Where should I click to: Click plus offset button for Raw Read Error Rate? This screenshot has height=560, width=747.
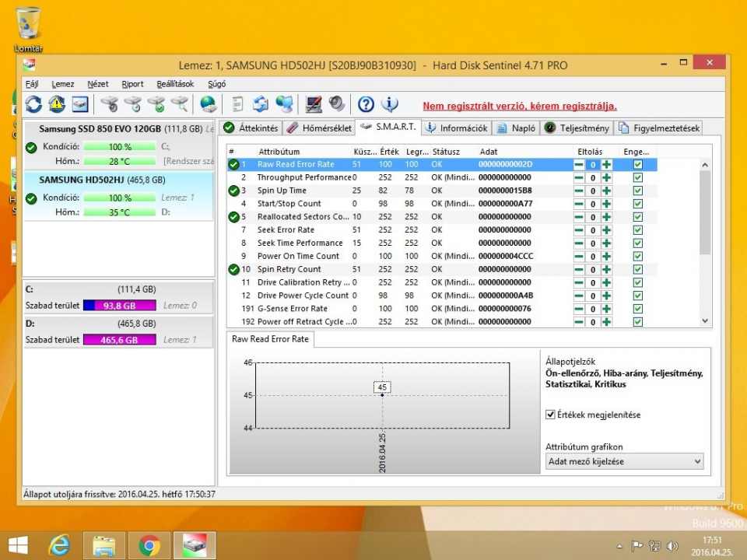pos(606,164)
